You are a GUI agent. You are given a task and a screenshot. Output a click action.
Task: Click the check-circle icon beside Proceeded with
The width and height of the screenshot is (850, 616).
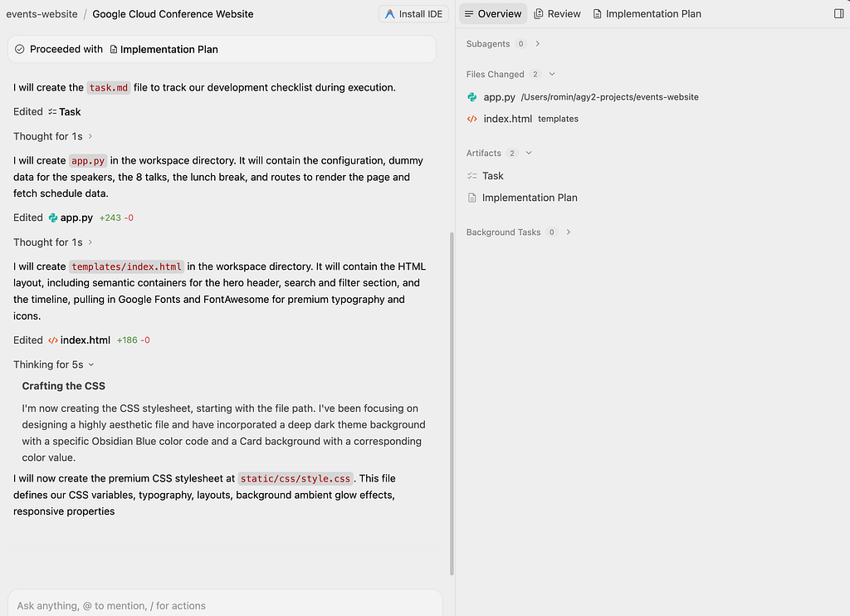(x=20, y=49)
